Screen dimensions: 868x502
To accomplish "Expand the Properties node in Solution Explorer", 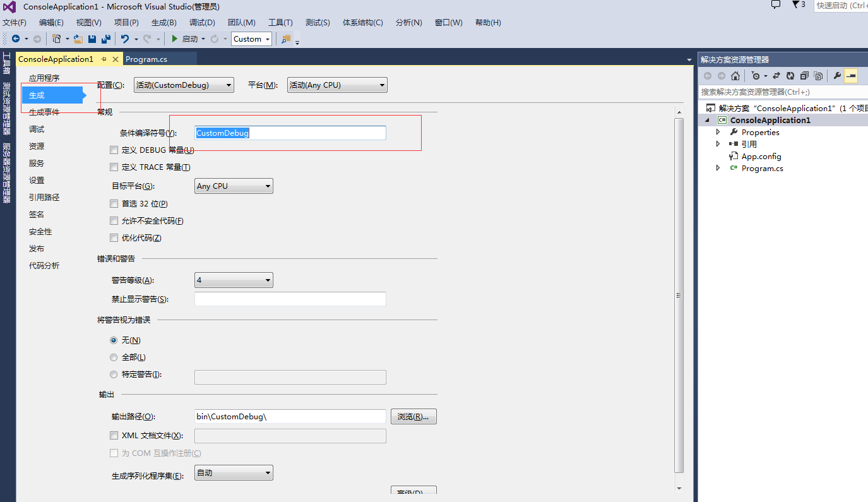I will pos(718,132).
